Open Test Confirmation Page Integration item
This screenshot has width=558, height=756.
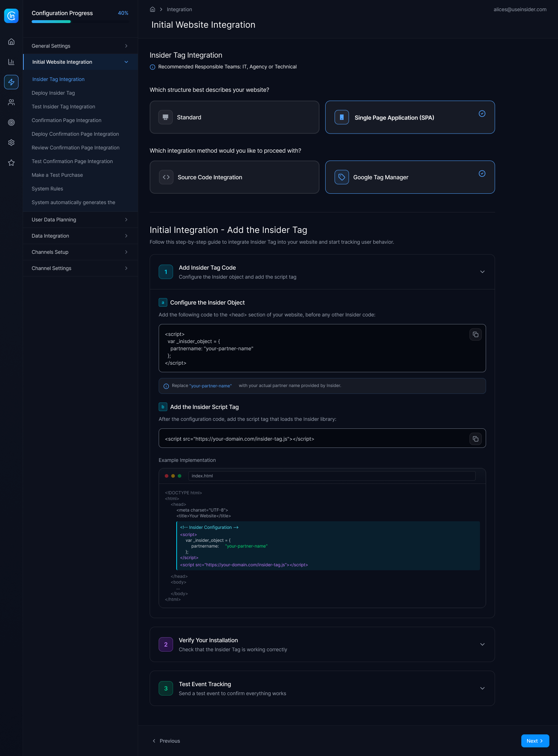point(72,161)
